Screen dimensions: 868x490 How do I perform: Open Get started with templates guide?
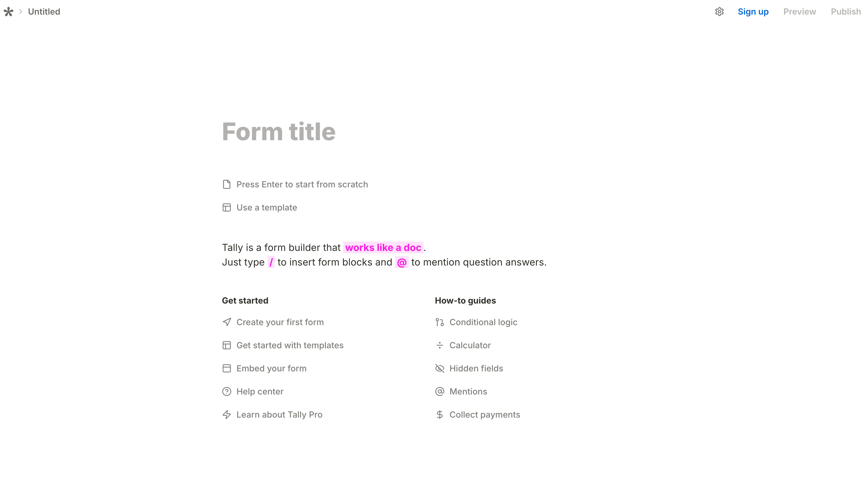(290, 345)
